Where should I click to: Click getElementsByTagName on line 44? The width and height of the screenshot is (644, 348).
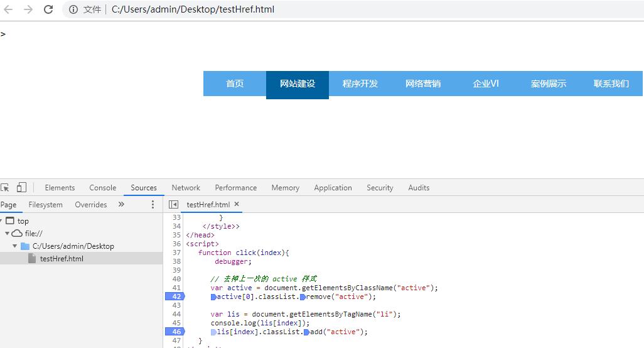click(x=331, y=314)
